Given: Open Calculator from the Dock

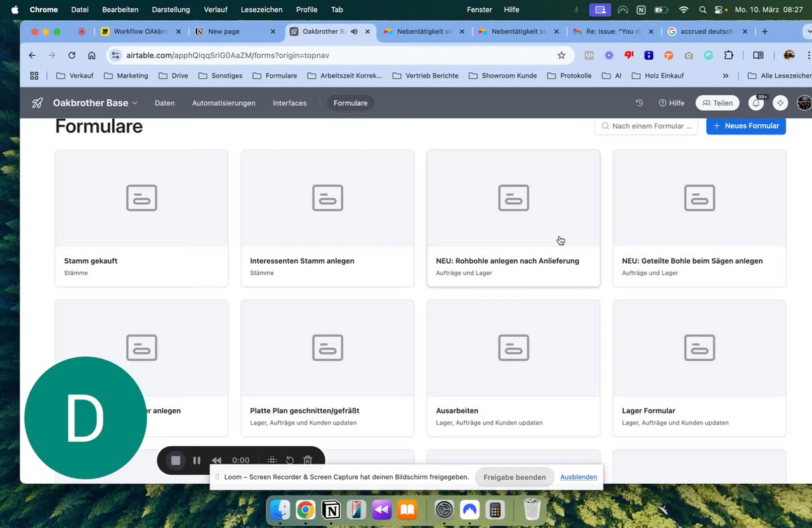Looking at the screenshot, I should coord(495,509).
